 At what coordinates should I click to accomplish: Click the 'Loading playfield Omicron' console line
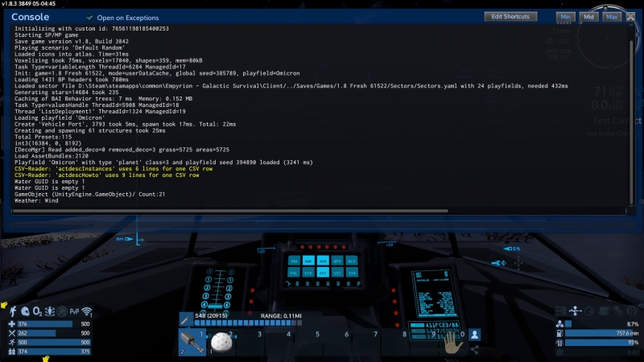click(60, 117)
